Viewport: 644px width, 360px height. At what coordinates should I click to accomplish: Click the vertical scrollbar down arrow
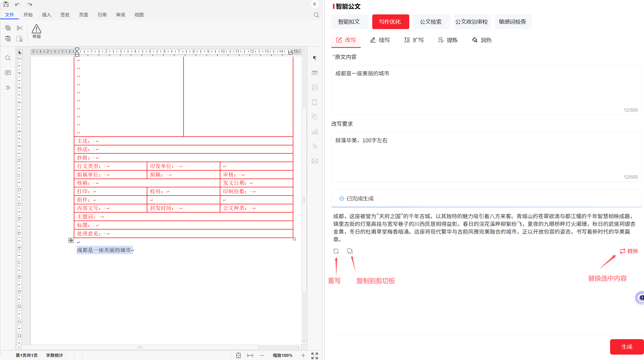(304, 342)
